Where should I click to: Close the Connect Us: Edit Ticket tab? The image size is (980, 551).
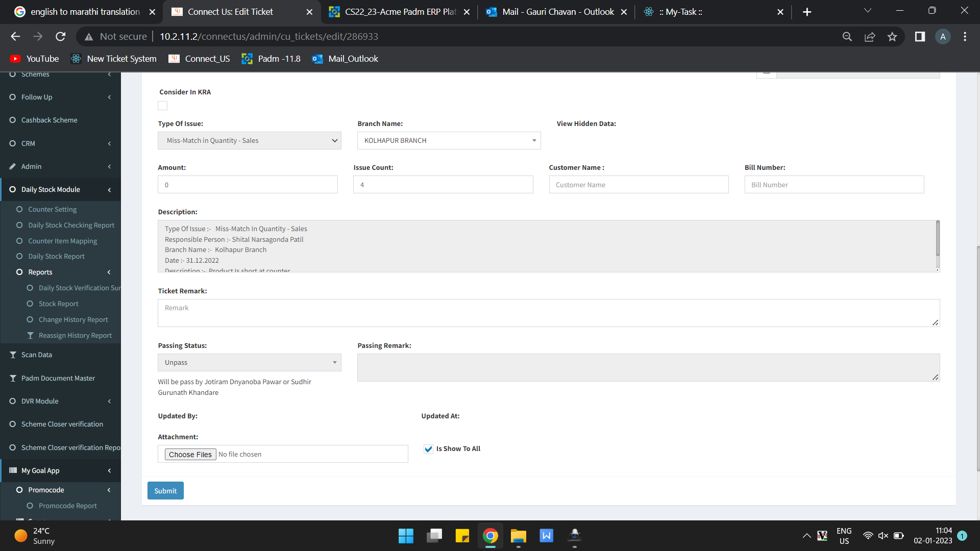(309, 12)
